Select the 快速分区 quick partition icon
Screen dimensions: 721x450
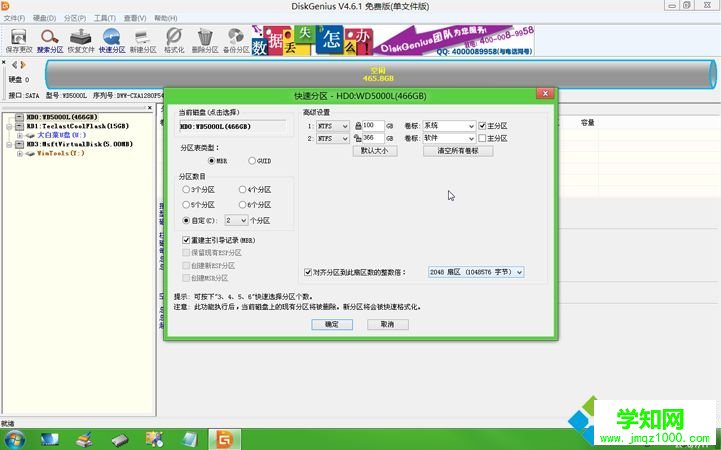(112, 40)
